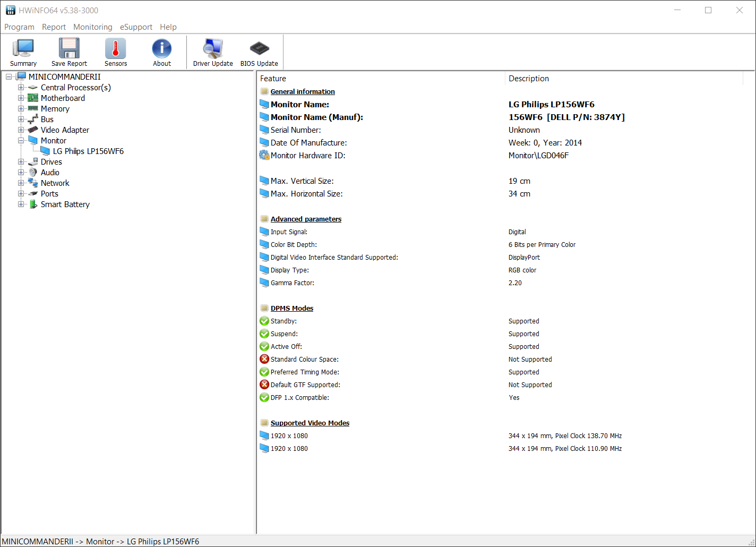Click the DPMS Modes section header
Viewport: 756px width, 547px height.
pos(292,309)
